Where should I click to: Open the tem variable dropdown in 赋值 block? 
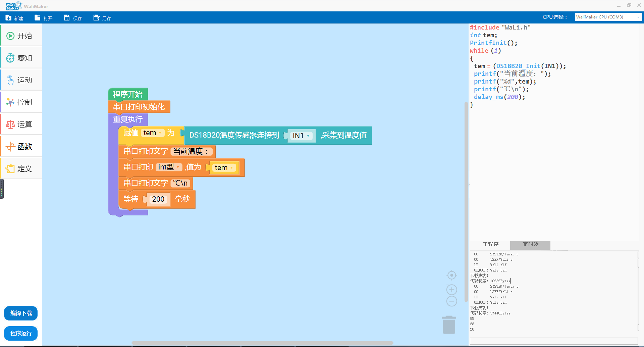click(161, 133)
